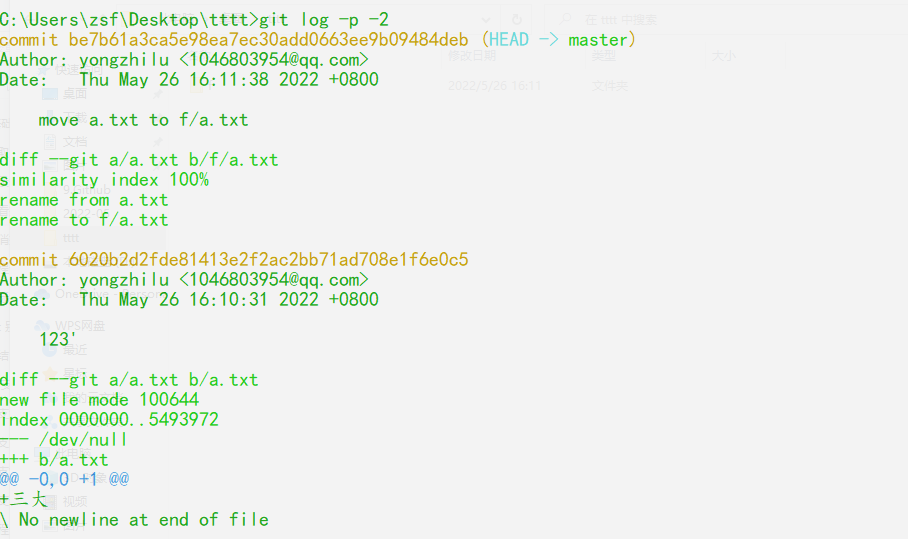
Task: Select the tttt folder in the sidebar
Action: pos(71,238)
